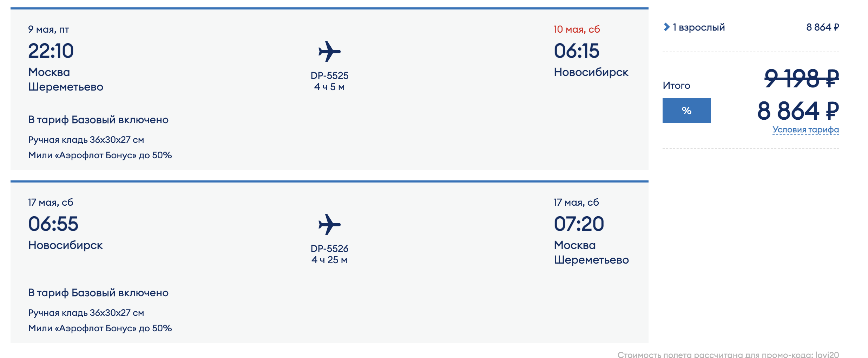Click the departure time 22:10 from Москва
The image size is (868, 358).
point(51,51)
